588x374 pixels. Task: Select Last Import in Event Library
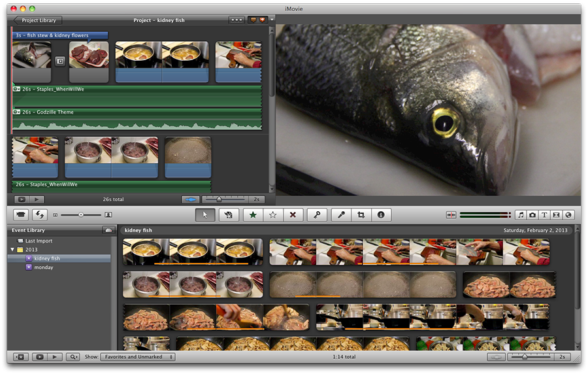coord(39,241)
